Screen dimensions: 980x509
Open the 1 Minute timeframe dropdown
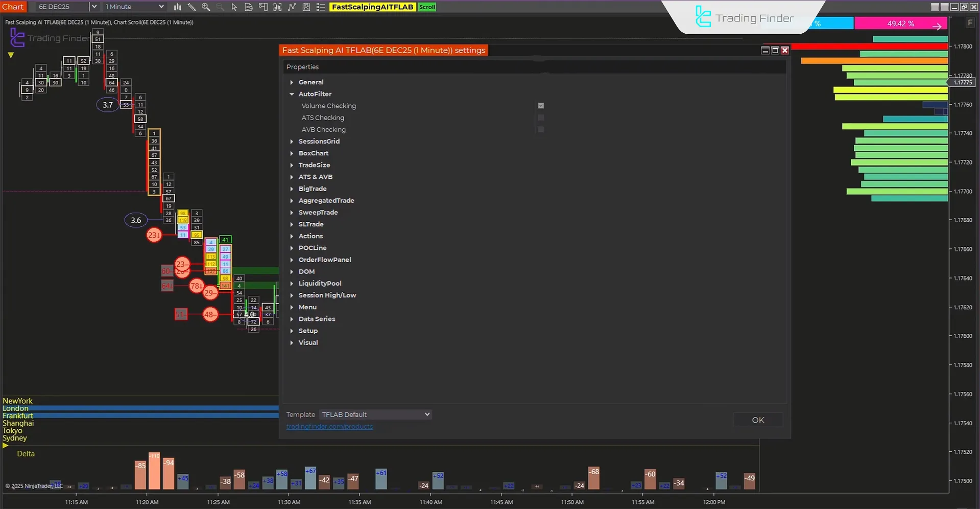(x=134, y=7)
